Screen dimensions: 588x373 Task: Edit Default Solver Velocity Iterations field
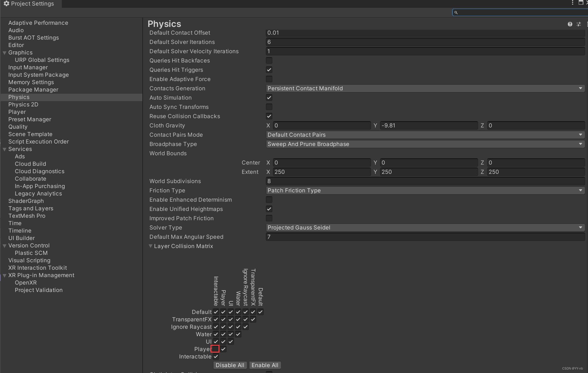coord(425,51)
